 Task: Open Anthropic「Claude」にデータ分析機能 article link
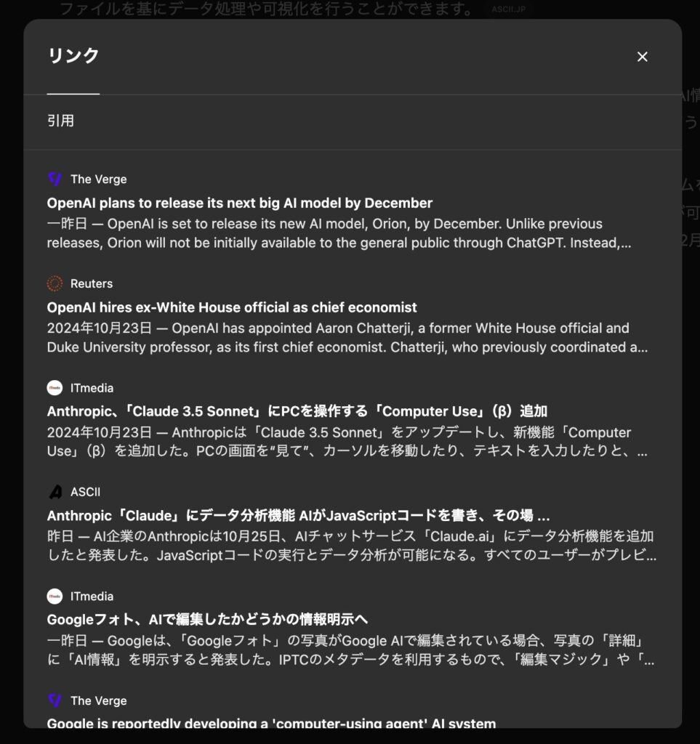[299, 516]
